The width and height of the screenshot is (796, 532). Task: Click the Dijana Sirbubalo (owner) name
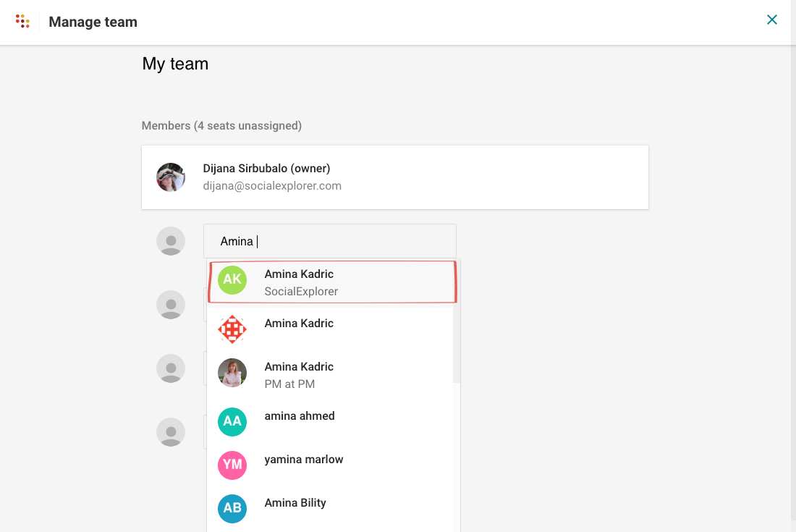point(266,169)
